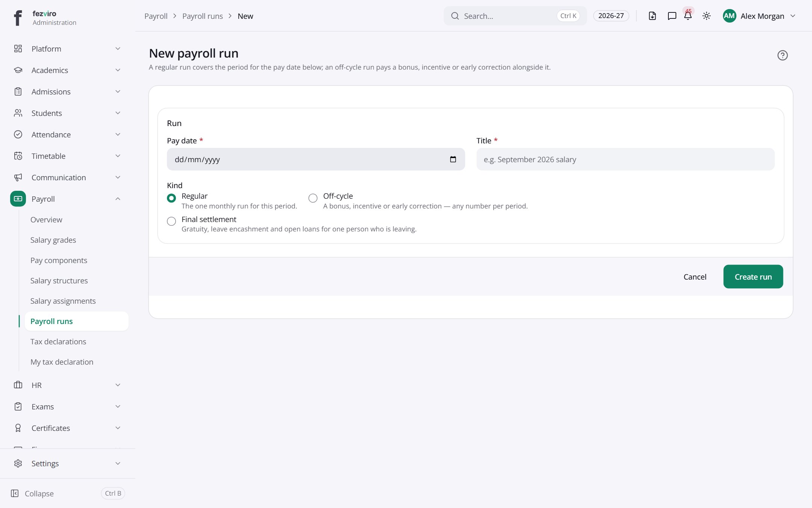This screenshot has width=812, height=508.
Task: Click the Academics graduation cap icon
Action: point(18,70)
